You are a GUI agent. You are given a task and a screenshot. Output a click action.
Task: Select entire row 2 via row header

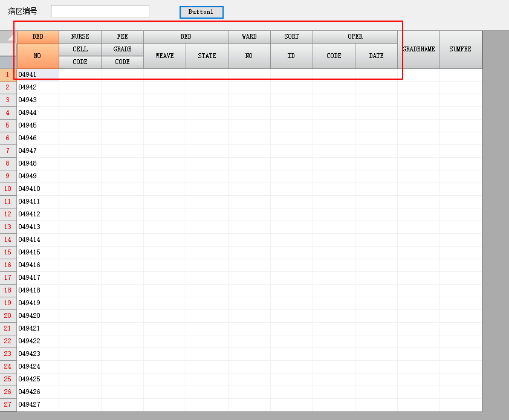pyautogui.click(x=8, y=87)
